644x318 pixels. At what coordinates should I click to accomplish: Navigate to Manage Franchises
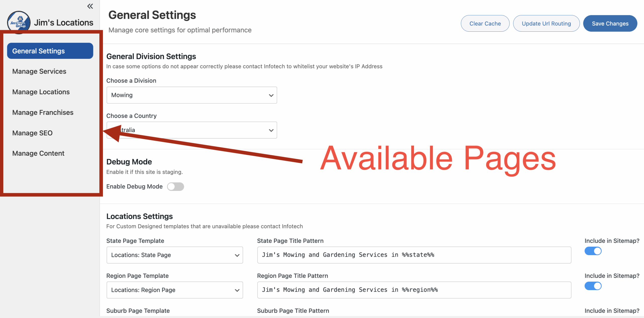pyautogui.click(x=43, y=113)
